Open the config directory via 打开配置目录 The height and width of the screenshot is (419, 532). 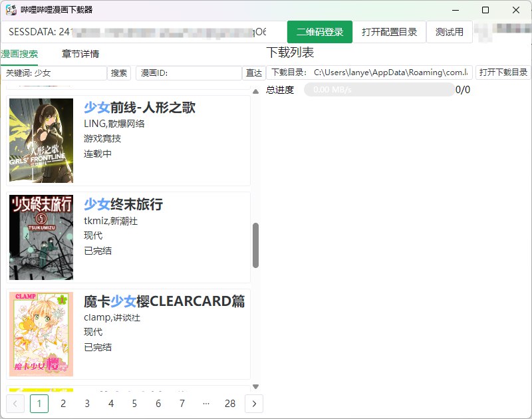tap(390, 31)
